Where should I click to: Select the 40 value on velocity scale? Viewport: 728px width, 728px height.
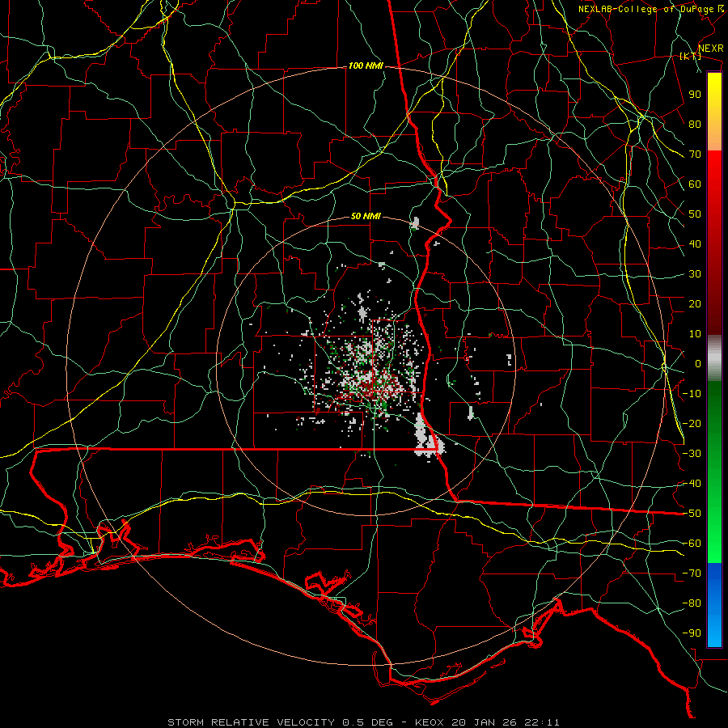(695, 243)
